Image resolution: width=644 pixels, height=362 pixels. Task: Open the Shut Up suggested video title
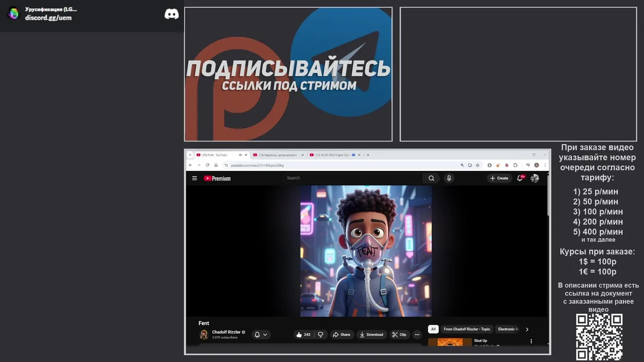click(480, 340)
